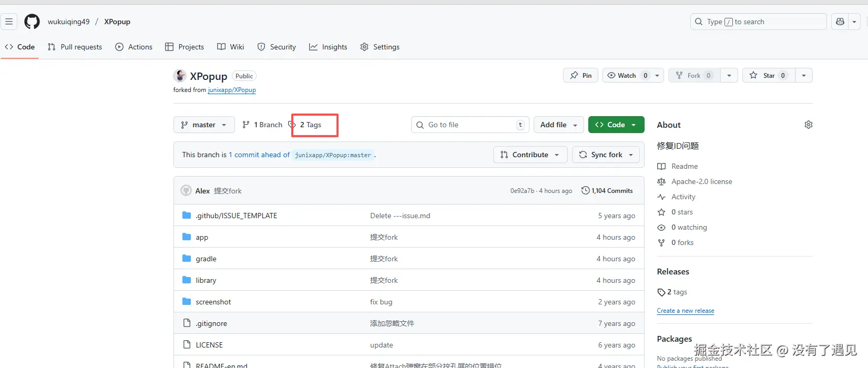Open the hamburger navigation menu

pyautogui.click(x=9, y=22)
